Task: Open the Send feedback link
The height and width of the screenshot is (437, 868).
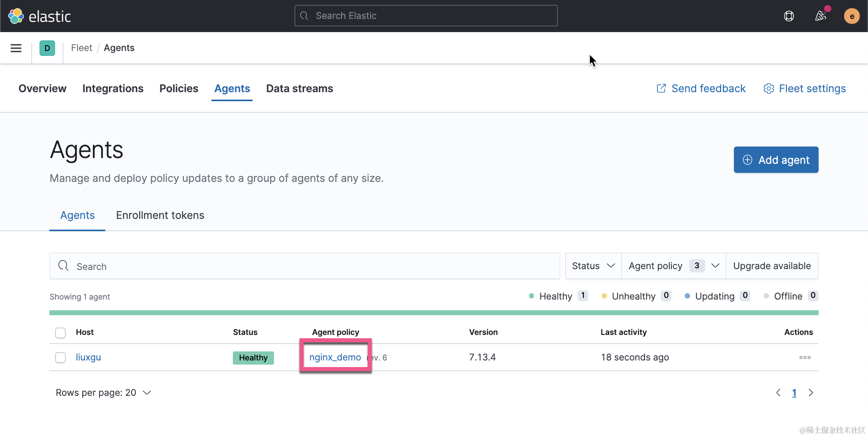Action: [701, 88]
